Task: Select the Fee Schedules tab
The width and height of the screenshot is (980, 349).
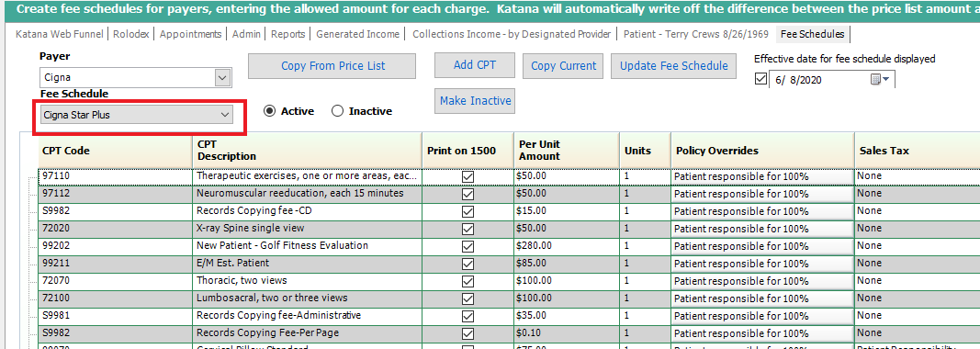Action: (x=813, y=34)
